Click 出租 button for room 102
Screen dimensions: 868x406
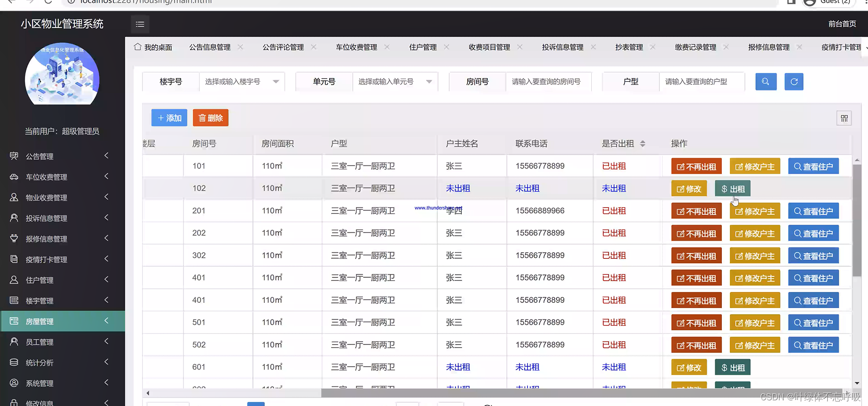pos(733,189)
